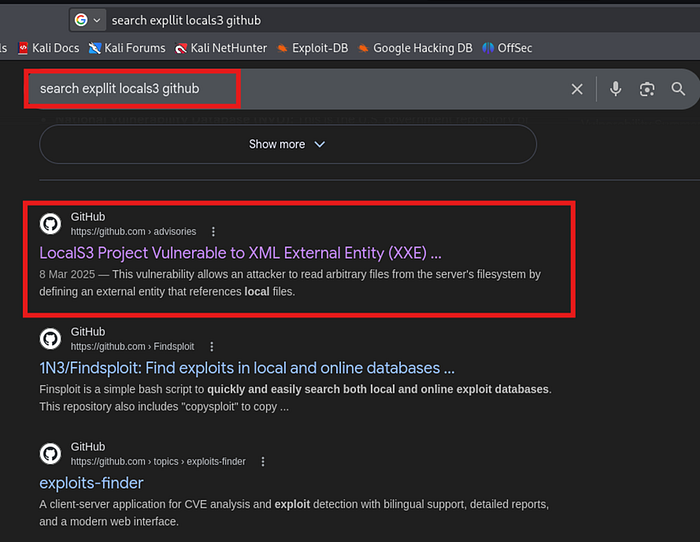Open LocalS3 Project Vulnerable to XXE result

click(x=240, y=253)
